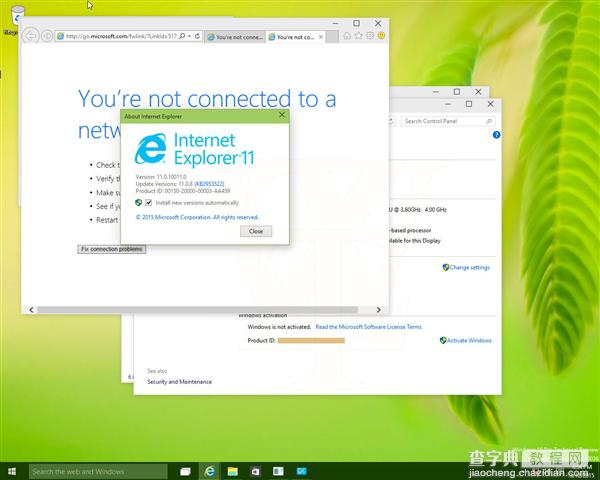Image resolution: width=600 pixels, height=480 pixels.
Task: Open File Explorer from the taskbar
Action: tap(232, 472)
